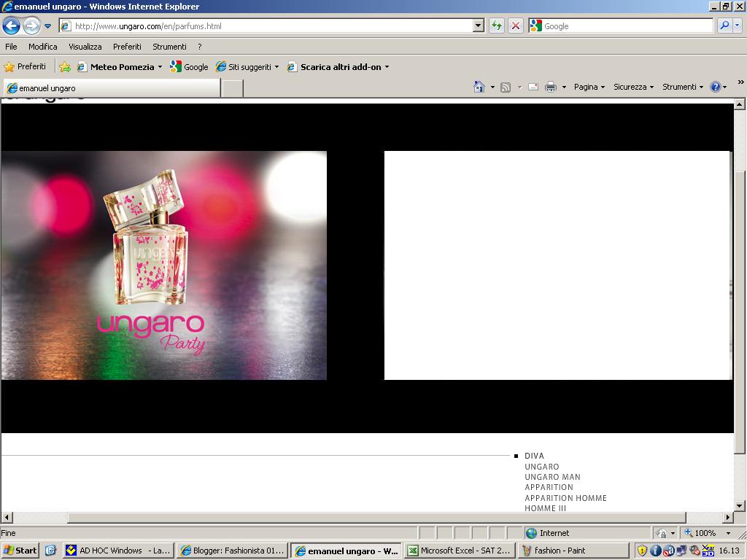The height and width of the screenshot is (560, 747).
Task: Click the Preferiti star button
Action: point(26,66)
